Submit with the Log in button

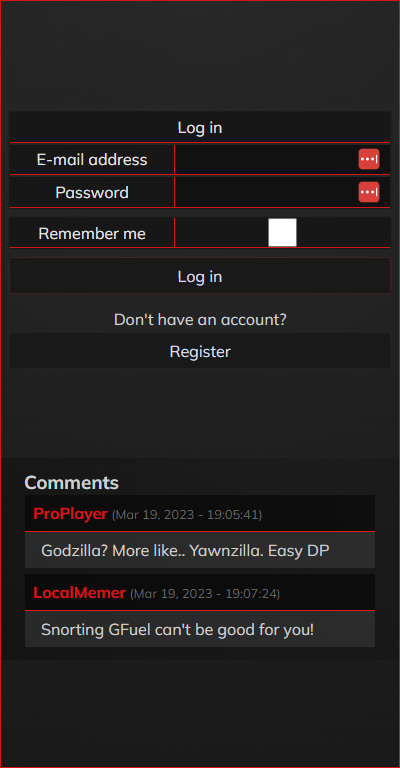[x=200, y=276]
